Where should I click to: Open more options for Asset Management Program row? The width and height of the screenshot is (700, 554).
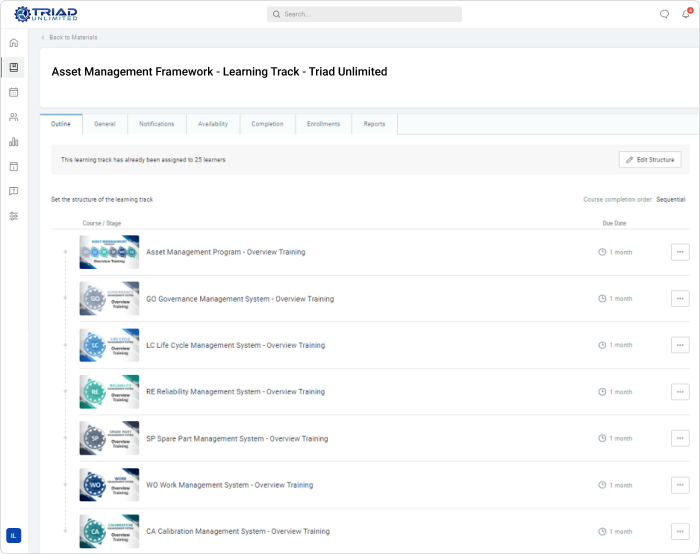click(x=680, y=252)
